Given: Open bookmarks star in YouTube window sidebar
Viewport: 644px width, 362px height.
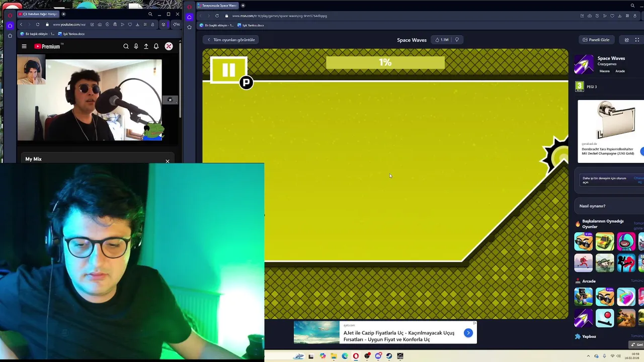Looking at the screenshot, I should point(10,36).
